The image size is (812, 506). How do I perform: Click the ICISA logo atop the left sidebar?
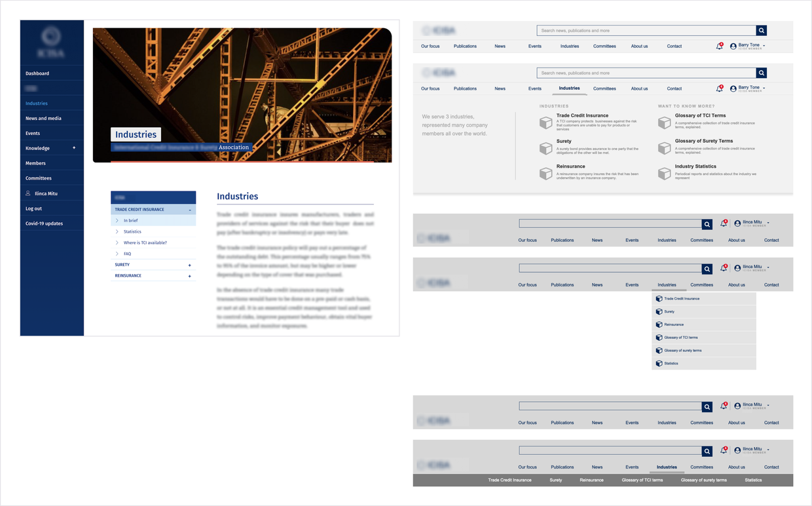(52, 41)
